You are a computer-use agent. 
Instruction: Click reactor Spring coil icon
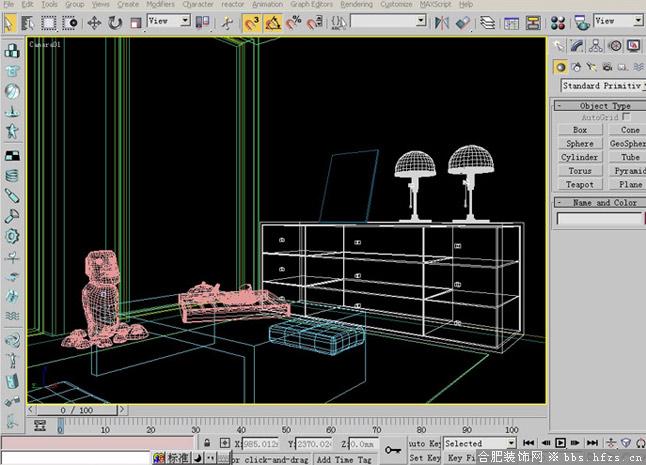tap(12, 176)
